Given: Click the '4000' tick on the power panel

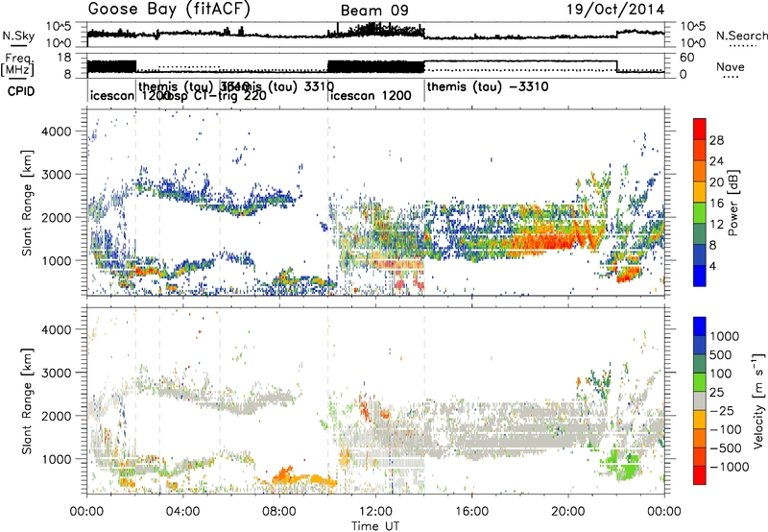Looking at the screenshot, I should [x=57, y=132].
